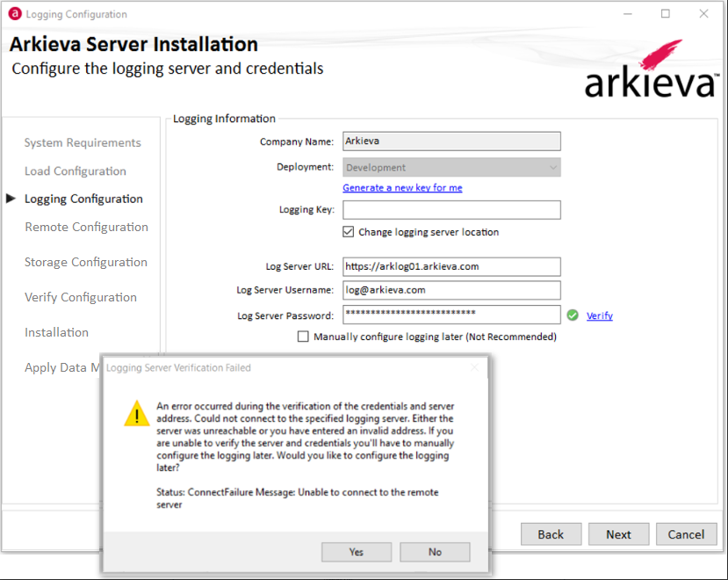Screen dimensions: 728x580
Task: Click the Log Server URL field
Action: click(451, 267)
